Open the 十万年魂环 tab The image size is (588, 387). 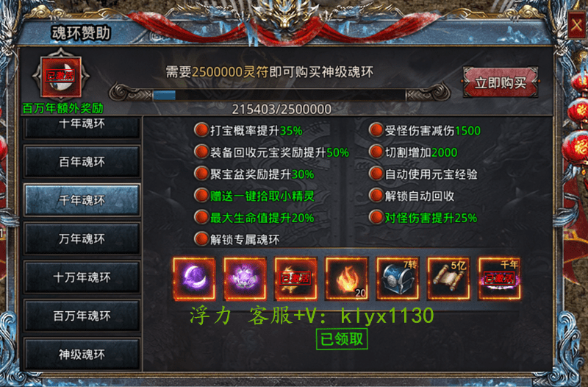[82, 277]
